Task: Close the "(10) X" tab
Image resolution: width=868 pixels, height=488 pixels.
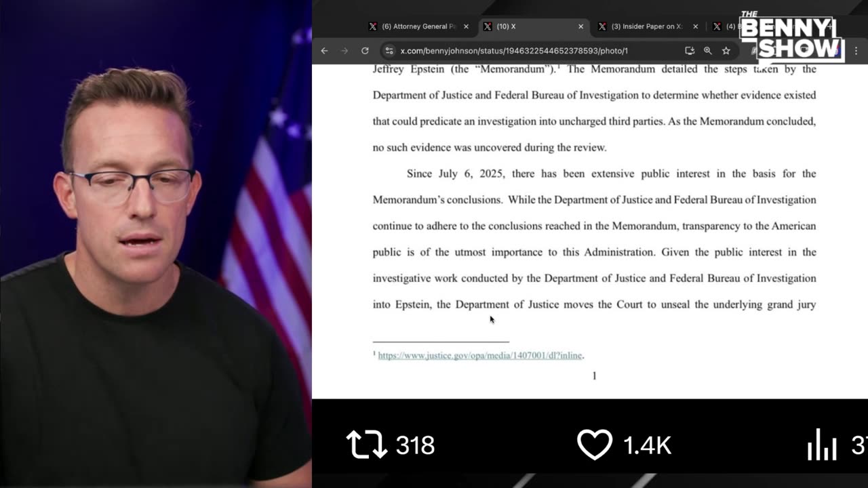Action: 580,26
